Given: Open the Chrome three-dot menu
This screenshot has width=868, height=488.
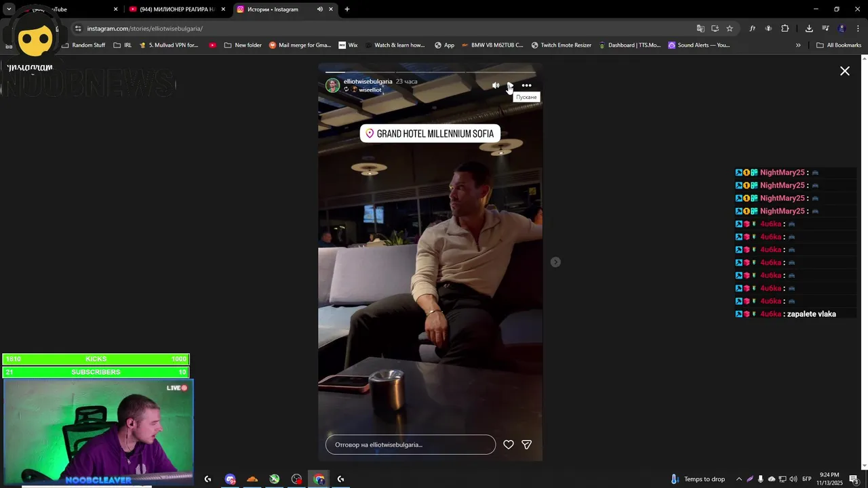Looking at the screenshot, I should [x=858, y=28].
